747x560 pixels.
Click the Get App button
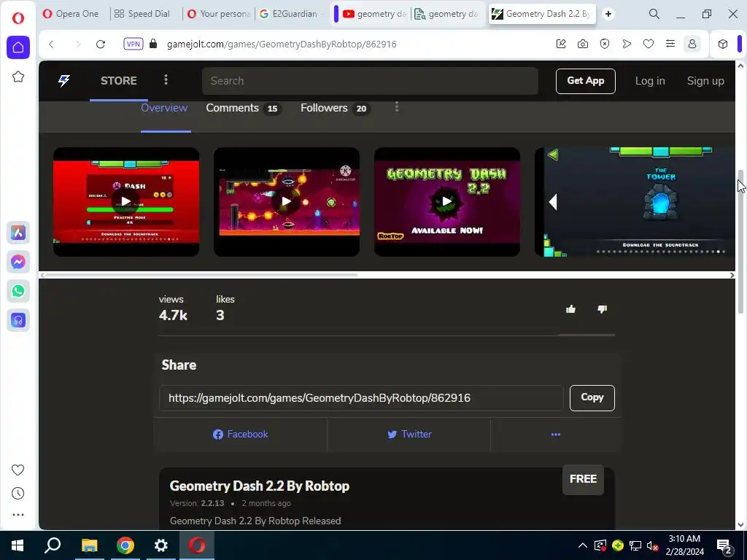pos(586,81)
